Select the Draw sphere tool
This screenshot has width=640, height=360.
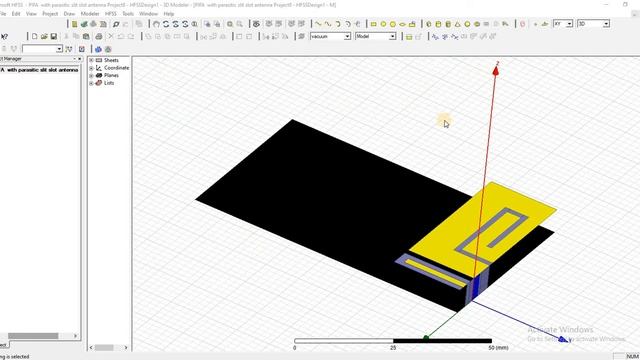tap(467, 24)
